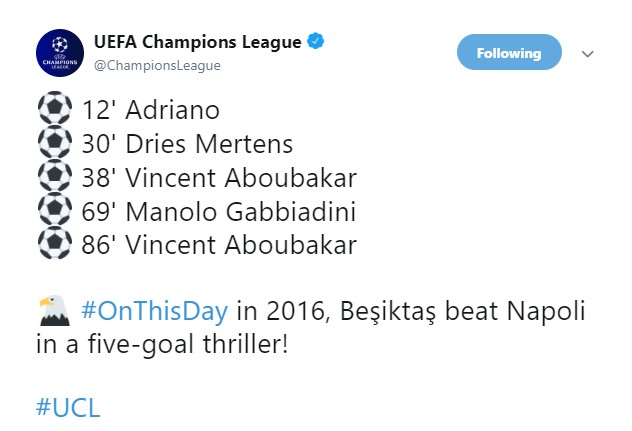Click the "12' Adriano" text line
The width and height of the screenshot is (632, 431).
coord(150,109)
